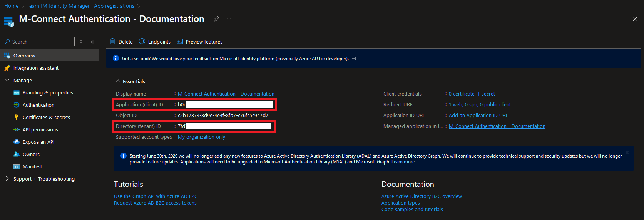Viewport: 644px width, 220px height.
Task: Open the feedback arrow in banner
Action: pos(354,59)
